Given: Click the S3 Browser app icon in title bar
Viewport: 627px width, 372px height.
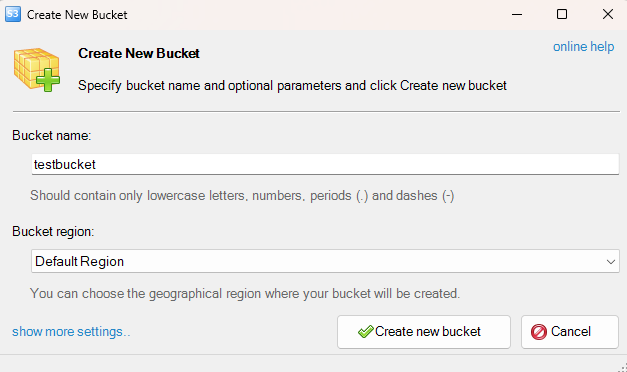Looking at the screenshot, I should click(x=13, y=14).
